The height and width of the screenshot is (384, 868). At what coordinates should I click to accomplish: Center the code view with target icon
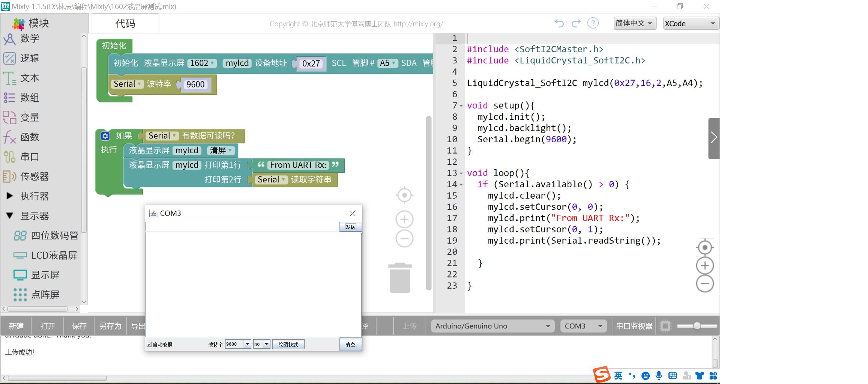pos(704,248)
